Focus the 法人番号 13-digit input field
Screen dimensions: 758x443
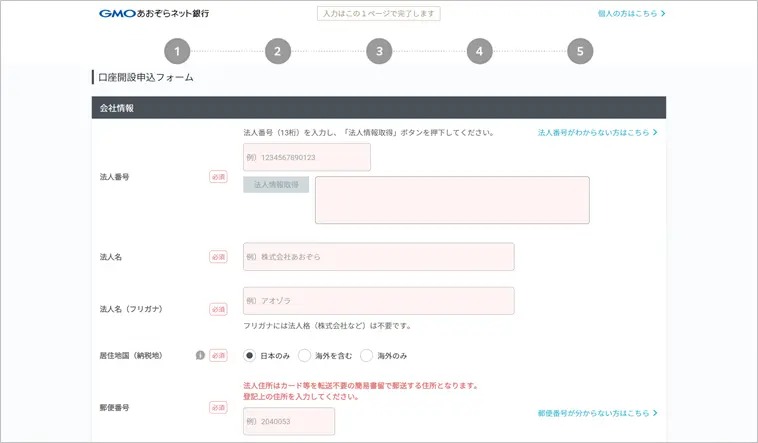point(307,157)
